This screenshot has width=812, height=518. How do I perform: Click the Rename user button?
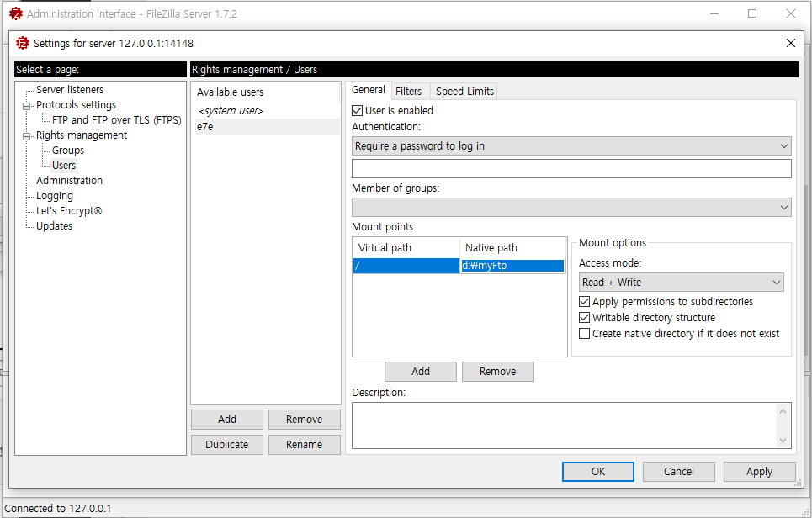(x=304, y=445)
